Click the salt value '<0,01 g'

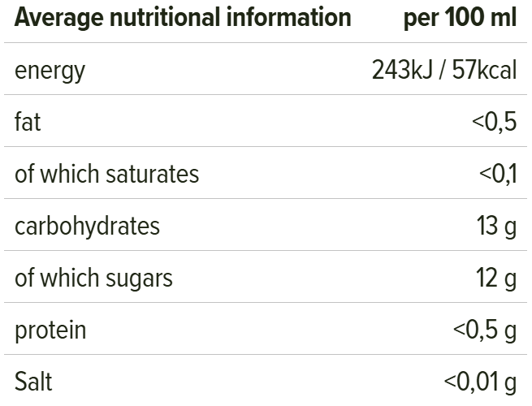coord(480,382)
